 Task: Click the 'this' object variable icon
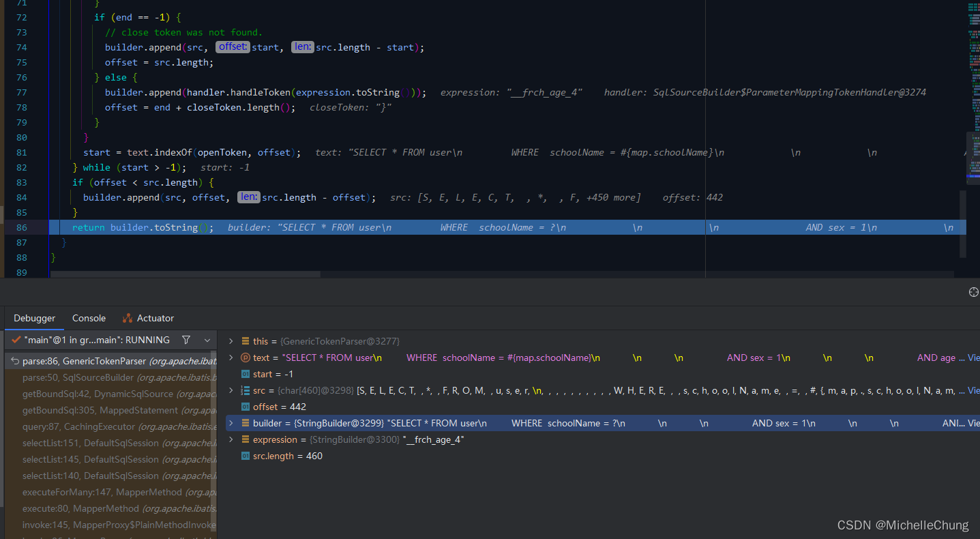[x=246, y=341]
